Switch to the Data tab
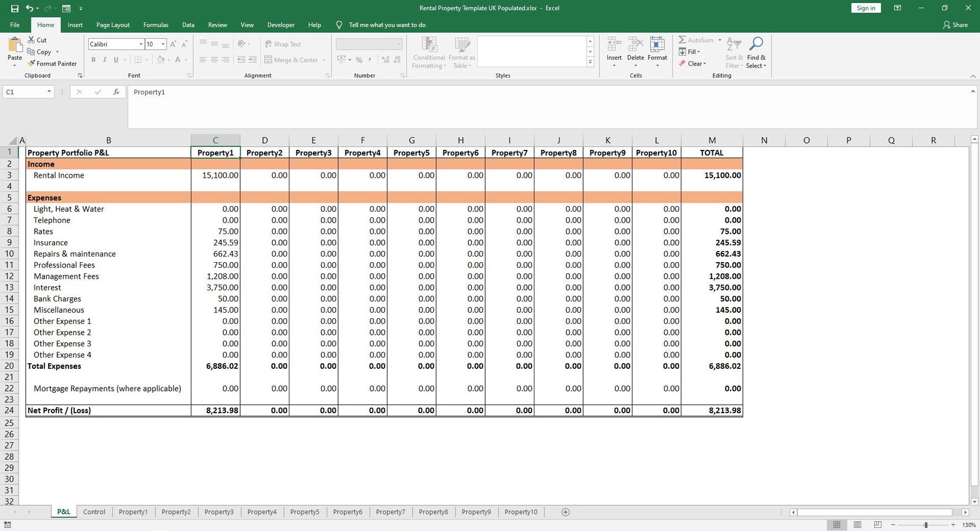Image resolution: width=980 pixels, height=531 pixels. 188,25
